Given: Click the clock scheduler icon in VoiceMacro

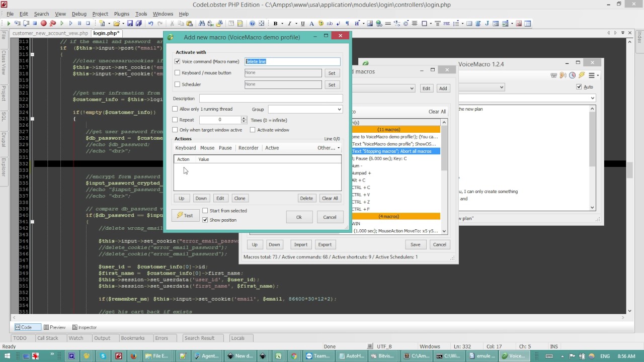Looking at the screenshot, I should tap(572, 75).
